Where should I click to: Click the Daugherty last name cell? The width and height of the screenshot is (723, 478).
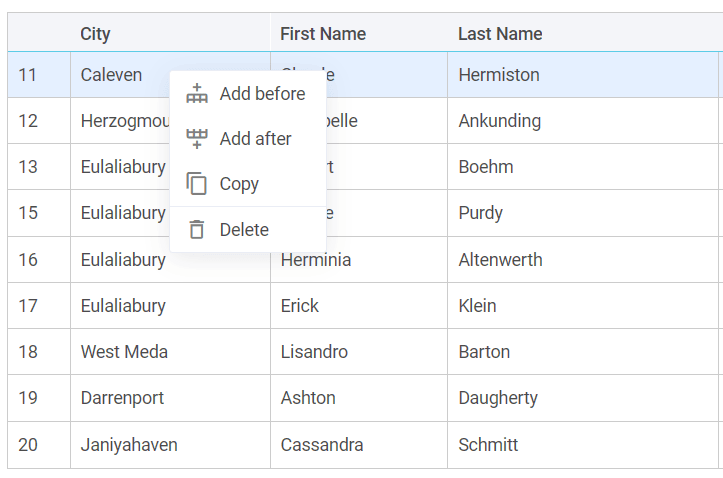coord(497,398)
